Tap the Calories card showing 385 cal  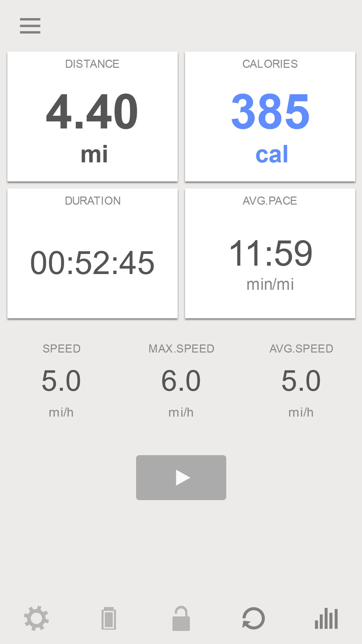point(270,116)
